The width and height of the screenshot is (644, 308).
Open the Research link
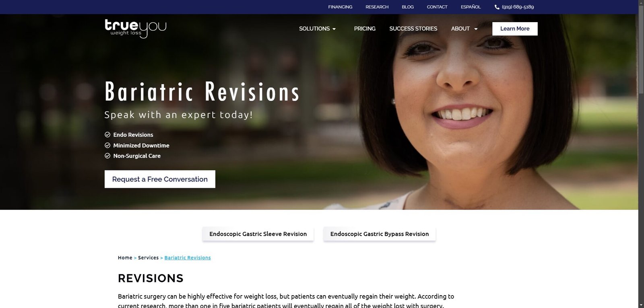click(x=377, y=7)
